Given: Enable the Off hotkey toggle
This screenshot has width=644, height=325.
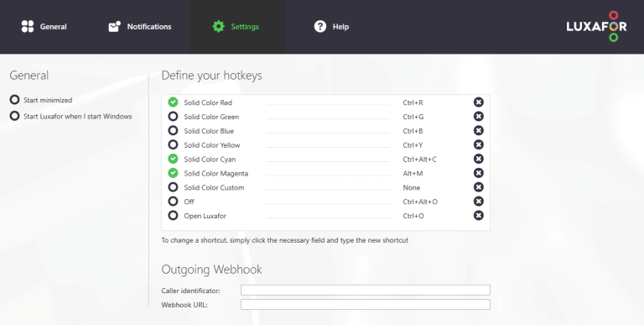Looking at the screenshot, I should (x=173, y=202).
